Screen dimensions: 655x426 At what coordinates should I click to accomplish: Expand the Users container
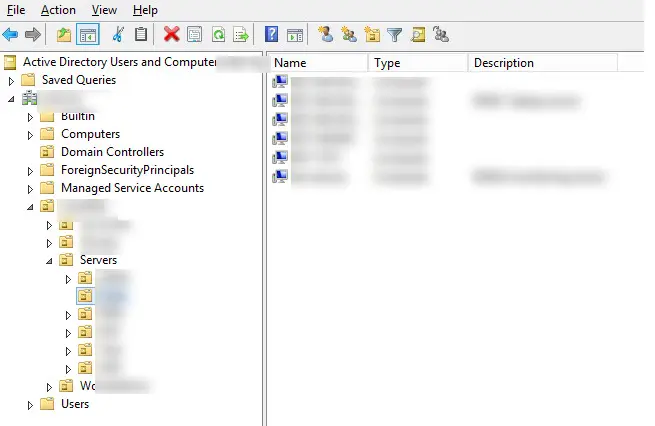(x=30, y=405)
